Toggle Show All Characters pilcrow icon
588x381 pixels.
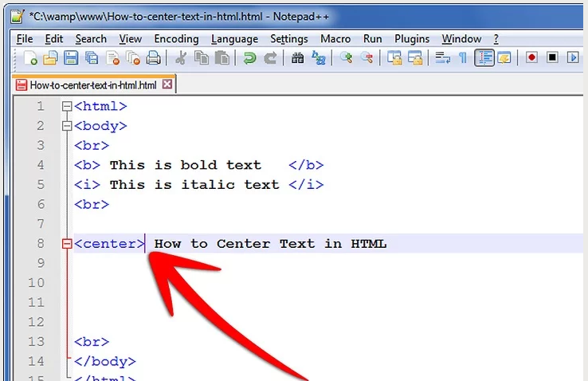pyautogui.click(x=462, y=58)
